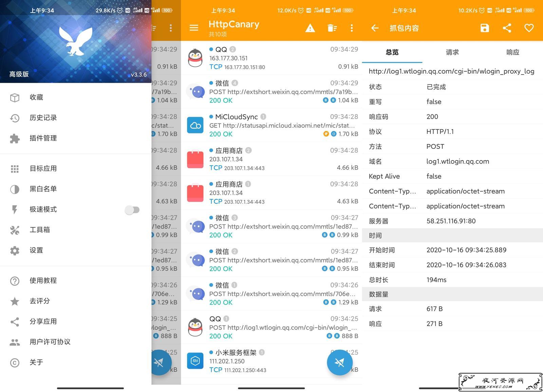Click the 极速模式 lightning bolt icon
The image size is (543, 392).
click(x=15, y=210)
